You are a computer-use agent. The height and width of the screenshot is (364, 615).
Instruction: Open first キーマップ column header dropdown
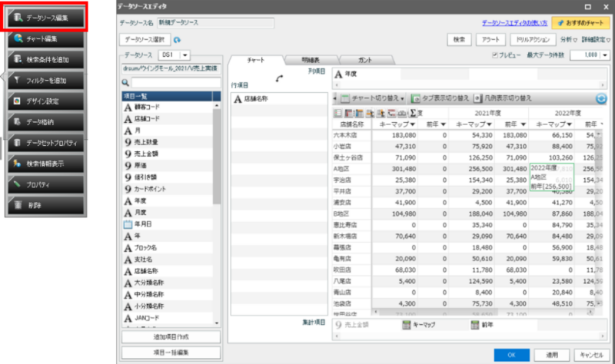click(412, 124)
